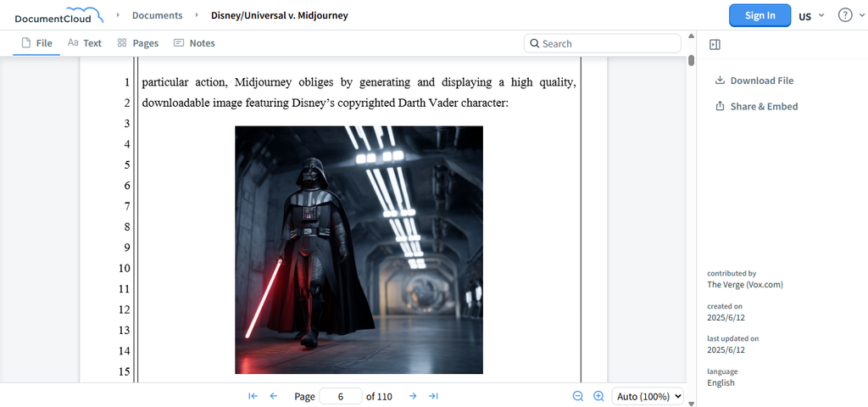Click The Verge (Vox.com) contributor text

[x=745, y=285]
